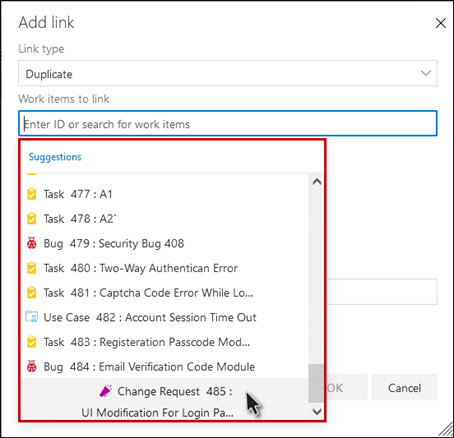
Task: Click the use case icon for item 482
Action: (32, 317)
